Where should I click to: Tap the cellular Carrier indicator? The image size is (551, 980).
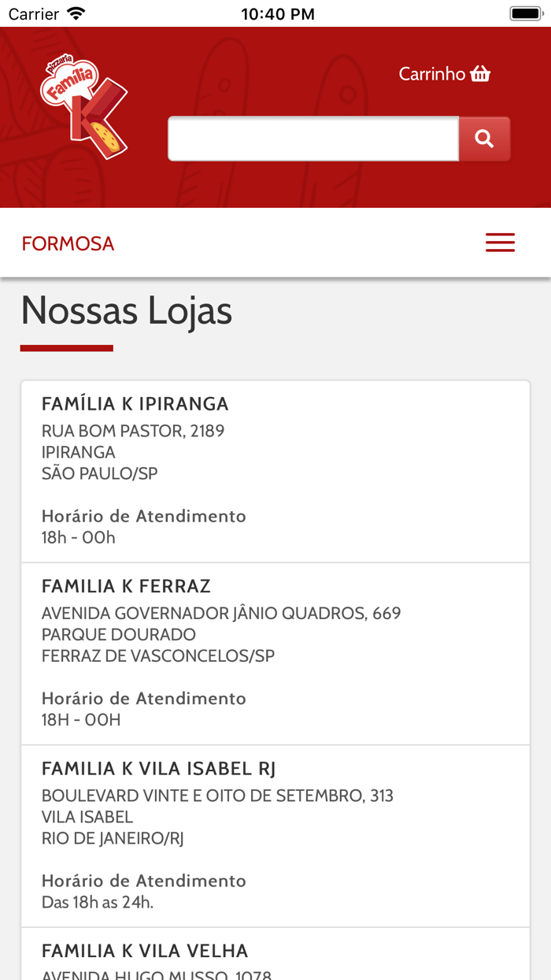point(33,12)
